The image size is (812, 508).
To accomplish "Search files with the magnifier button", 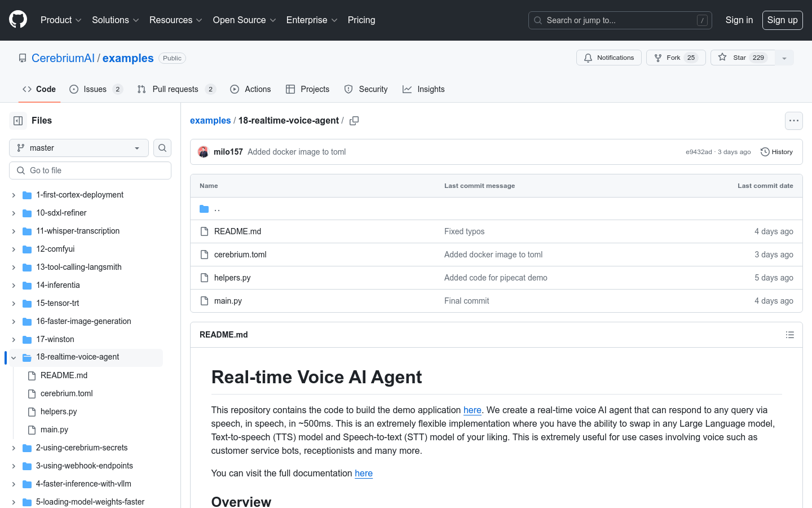I will click(162, 148).
